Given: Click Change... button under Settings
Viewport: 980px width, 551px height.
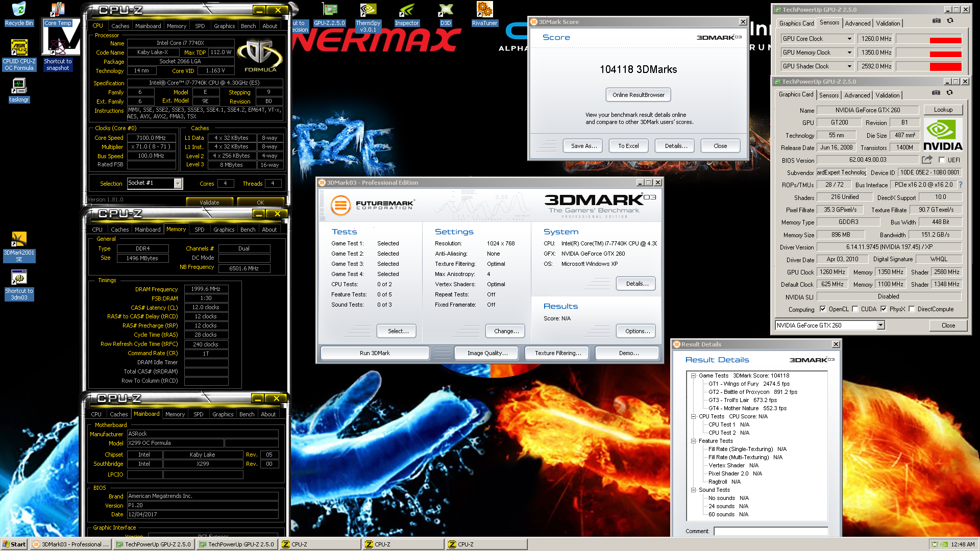Looking at the screenshot, I should pos(506,331).
